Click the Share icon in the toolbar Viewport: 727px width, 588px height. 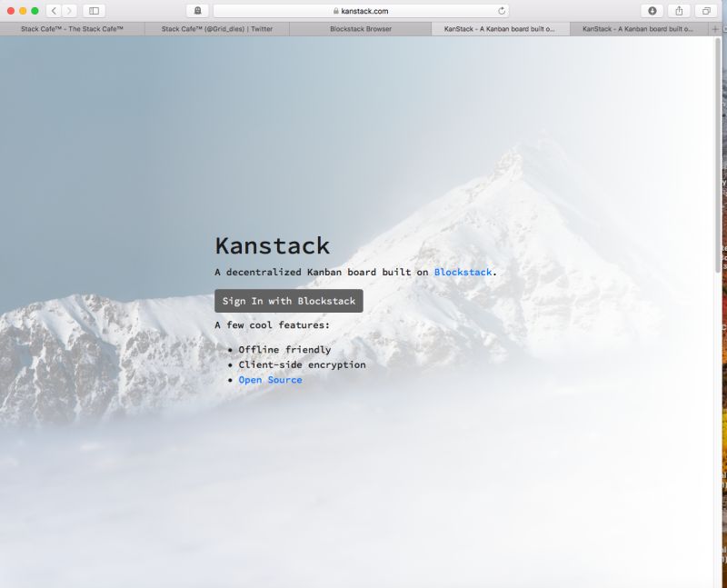(679, 12)
